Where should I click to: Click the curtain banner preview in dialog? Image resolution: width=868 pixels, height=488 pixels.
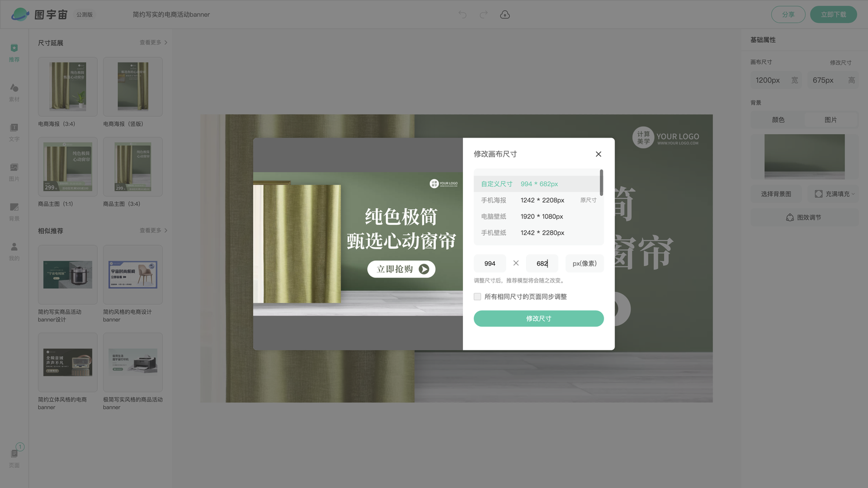(x=358, y=244)
